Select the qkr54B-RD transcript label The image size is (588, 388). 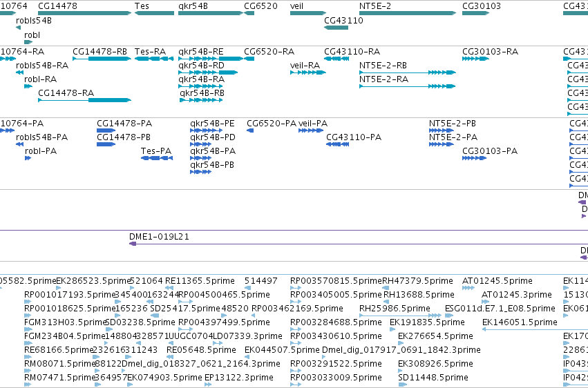coord(201,65)
